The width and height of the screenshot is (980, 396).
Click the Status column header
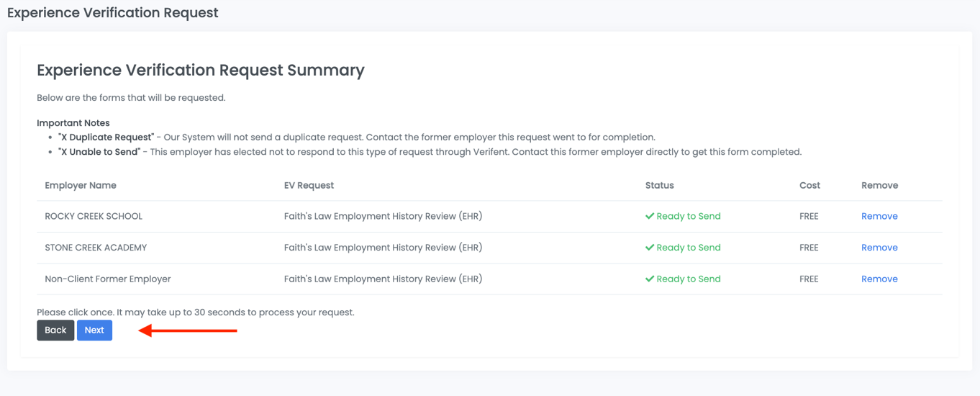(x=659, y=185)
